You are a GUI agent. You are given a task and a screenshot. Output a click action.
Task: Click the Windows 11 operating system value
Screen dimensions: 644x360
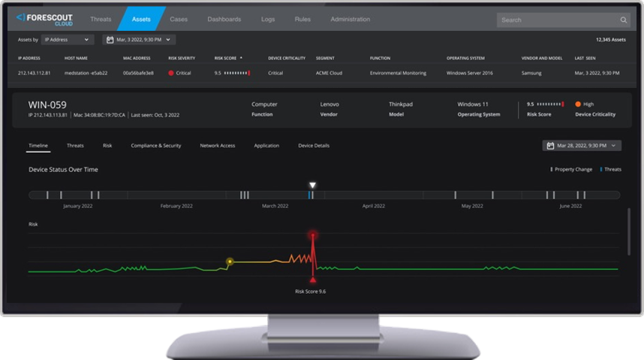coord(473,104)
